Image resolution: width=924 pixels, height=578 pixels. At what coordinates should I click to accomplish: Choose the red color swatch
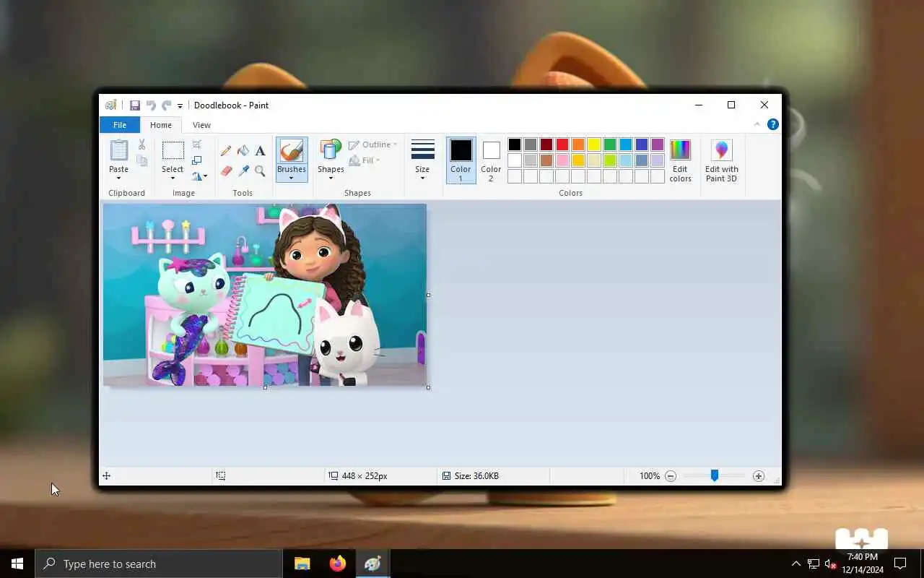coord(562,144)
